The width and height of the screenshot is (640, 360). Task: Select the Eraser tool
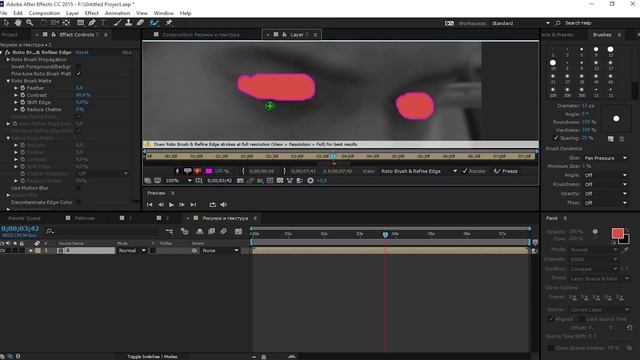pyautogui.click(x=140, y=23)
